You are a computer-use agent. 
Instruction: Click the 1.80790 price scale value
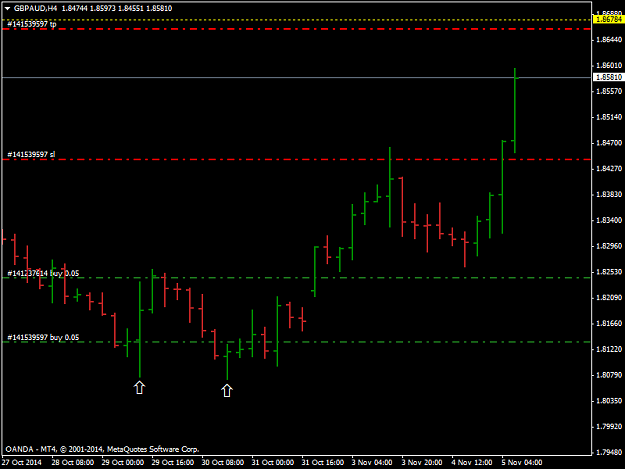(609, 375)
